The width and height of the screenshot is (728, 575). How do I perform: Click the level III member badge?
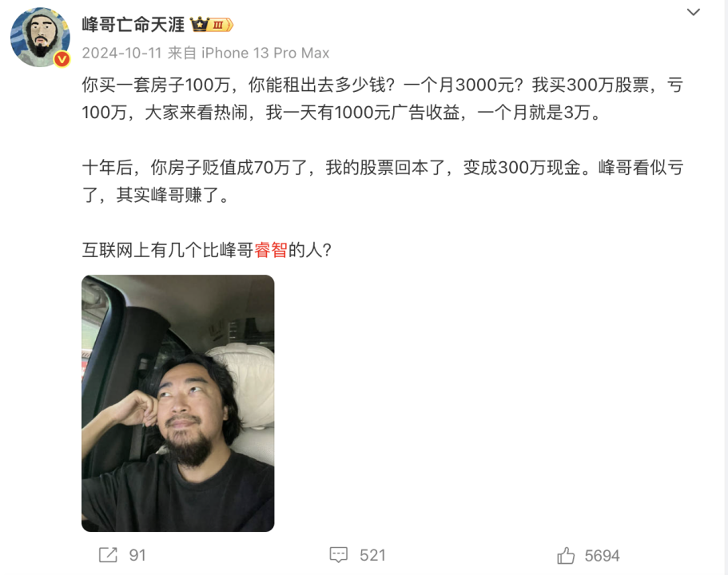[x=221, y=25]
